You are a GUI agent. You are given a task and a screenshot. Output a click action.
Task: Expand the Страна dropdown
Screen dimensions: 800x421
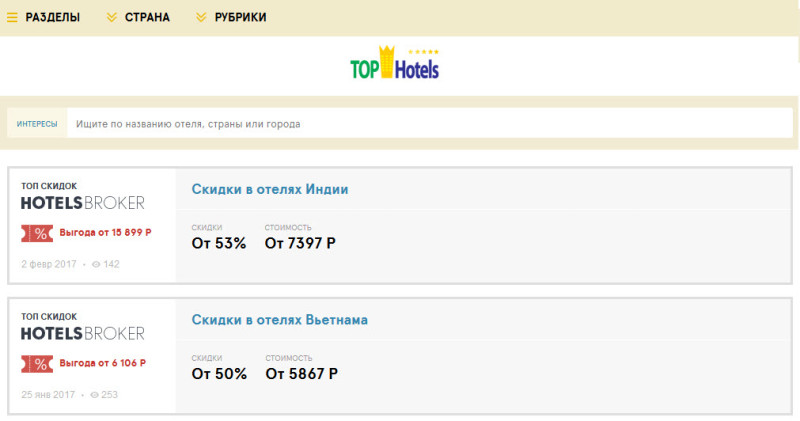(147, 17)
